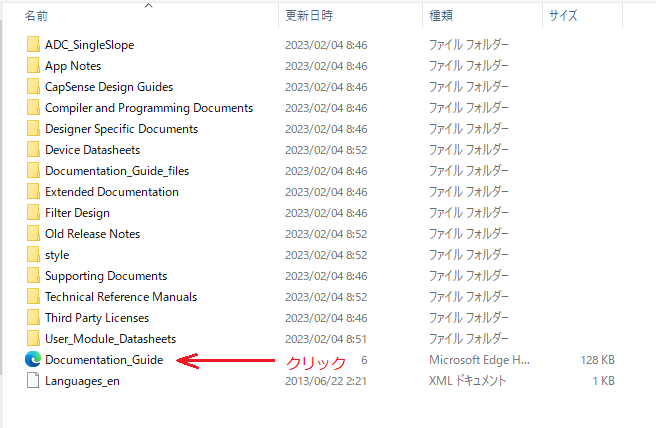The width and height of the screenshot is (656, 428).
Task: Click the Filter Design folder icon
Action: pyautogui.click(x=33, y=212)
